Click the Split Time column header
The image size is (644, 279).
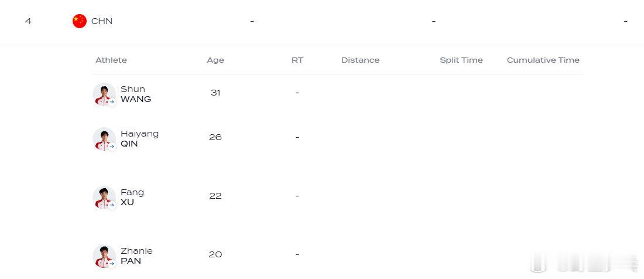pyautogui.click(x=461, y=60)
